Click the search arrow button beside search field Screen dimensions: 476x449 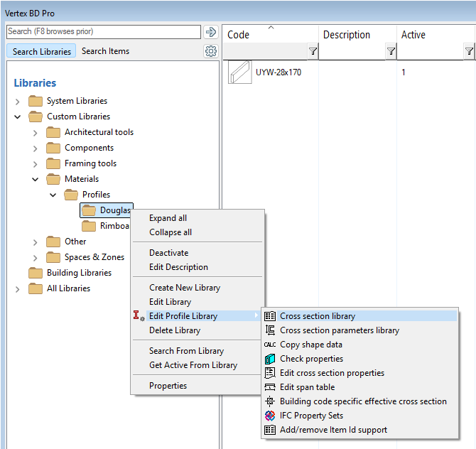click(x=210, y=32)
